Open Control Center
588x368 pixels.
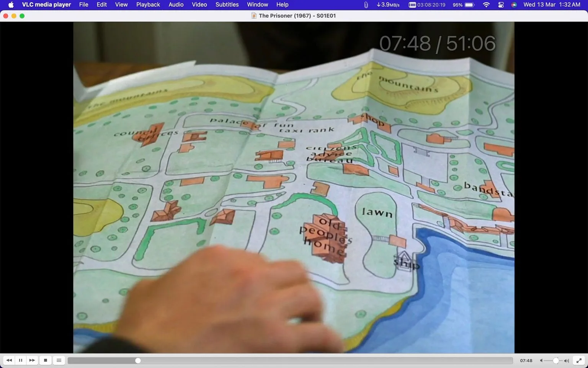tap(501, 5)
